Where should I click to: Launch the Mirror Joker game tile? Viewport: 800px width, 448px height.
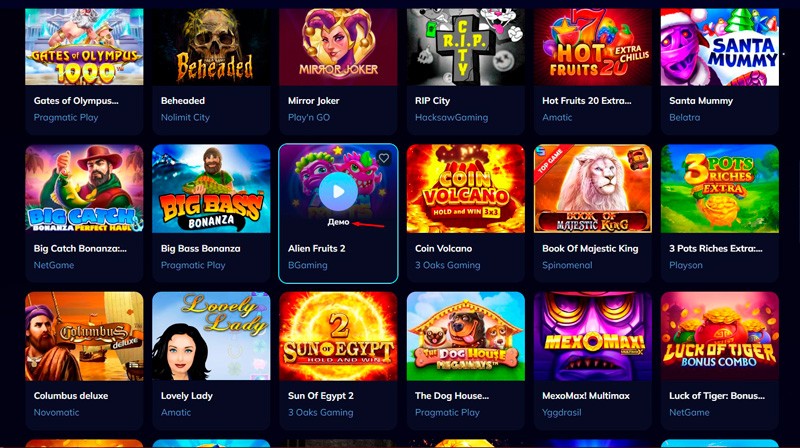coord(338,46)
